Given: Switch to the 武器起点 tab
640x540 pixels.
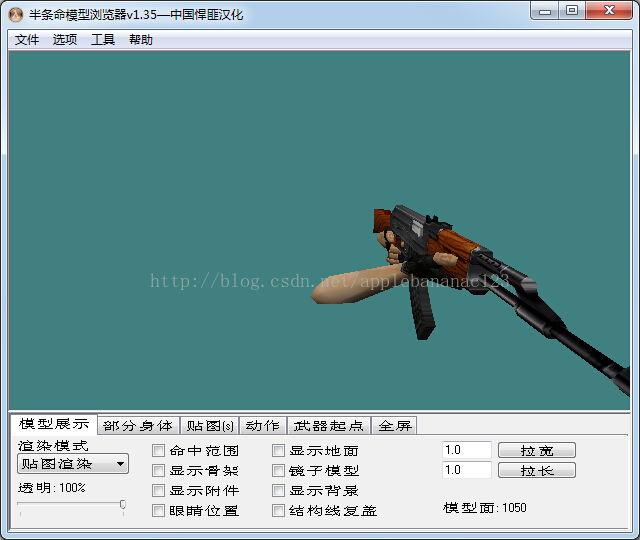Looking at the screenshot, I should tap(329, 426).
